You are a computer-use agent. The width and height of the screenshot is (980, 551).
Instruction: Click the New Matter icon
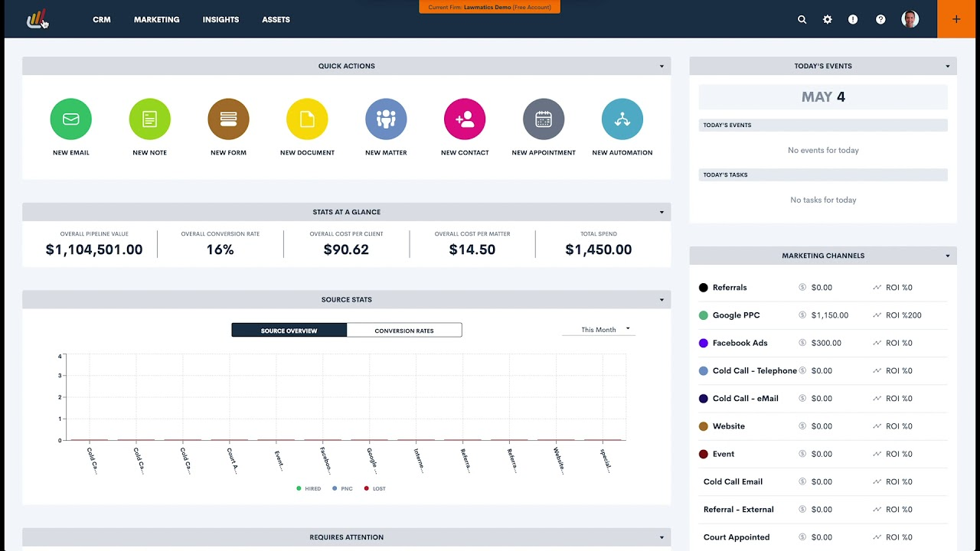[386, 119]
